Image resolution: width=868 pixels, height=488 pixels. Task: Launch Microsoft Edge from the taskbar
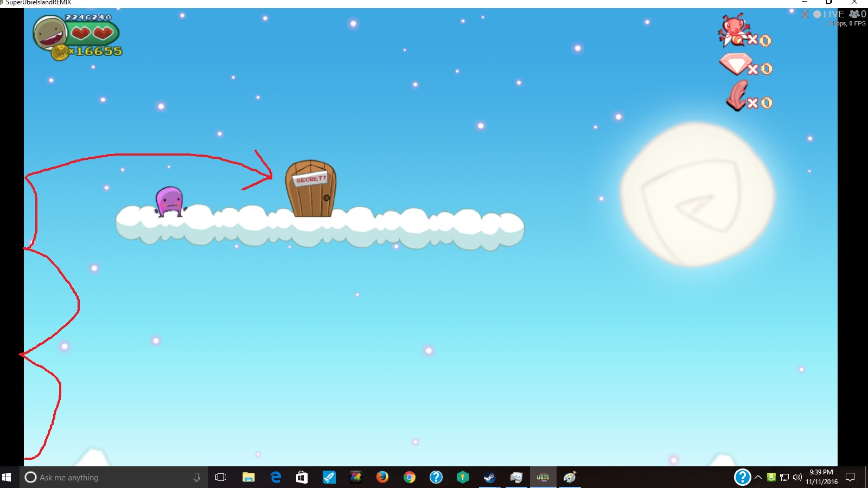tap(276, 477)
